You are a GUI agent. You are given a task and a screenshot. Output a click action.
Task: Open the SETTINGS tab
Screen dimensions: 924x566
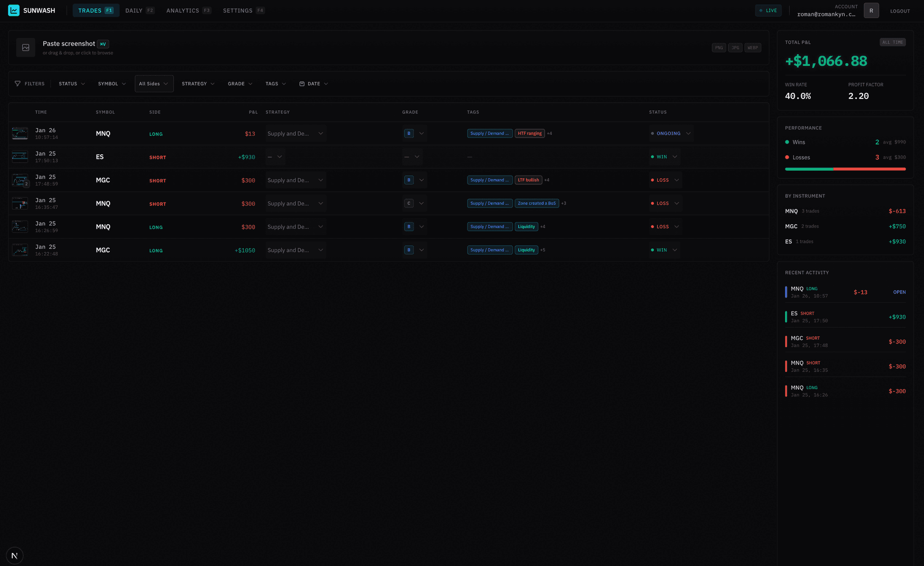[x=238, y=10]
